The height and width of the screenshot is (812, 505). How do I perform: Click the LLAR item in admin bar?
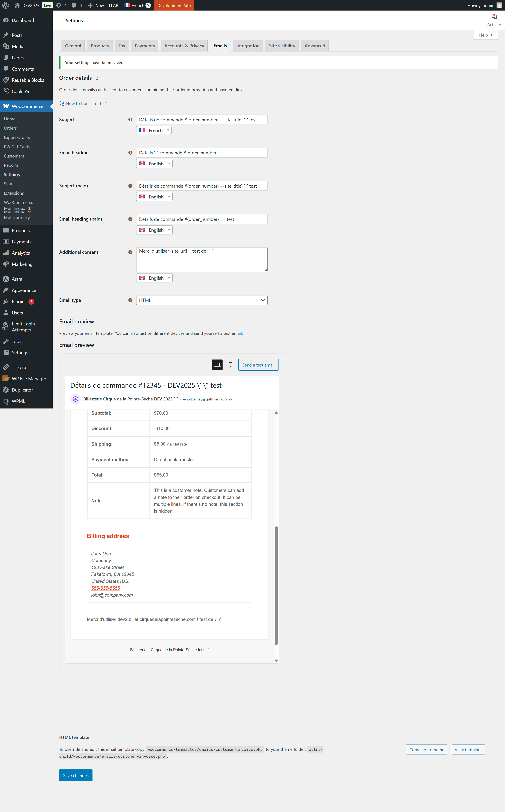click(x=114, y=5)
